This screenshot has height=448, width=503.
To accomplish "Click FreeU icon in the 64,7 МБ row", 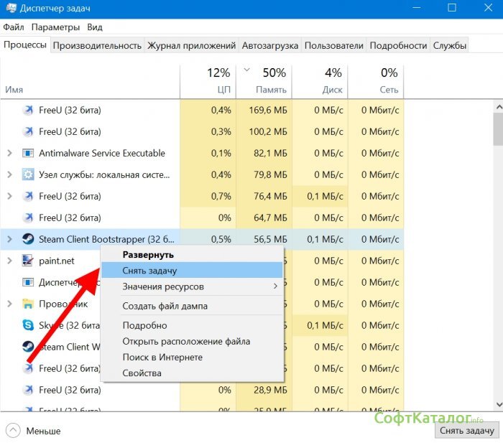I will [x=28, y=218].
